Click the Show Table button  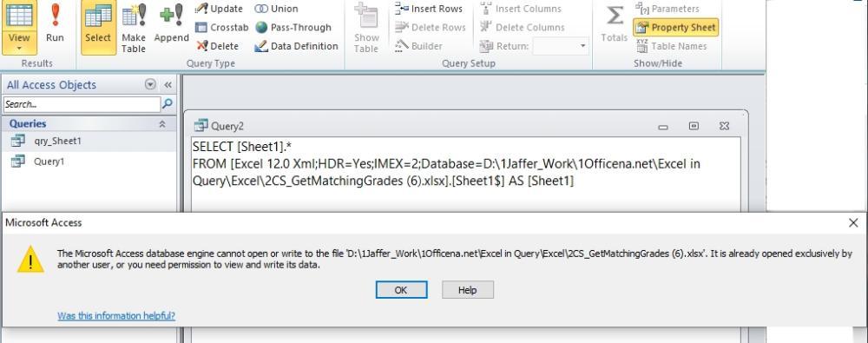pos(366,28)
